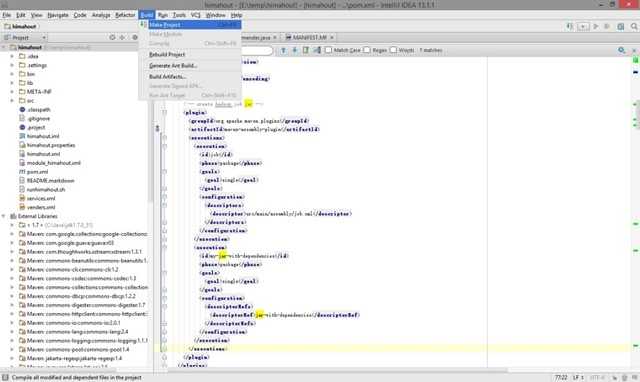Click the add selection filter icon in search bar

(x=317, y=50)
